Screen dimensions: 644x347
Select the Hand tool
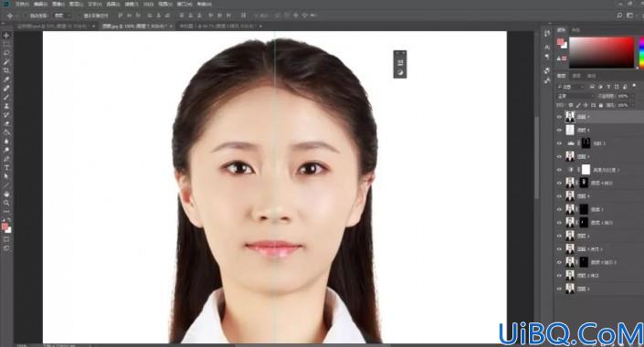coord(6,194)
